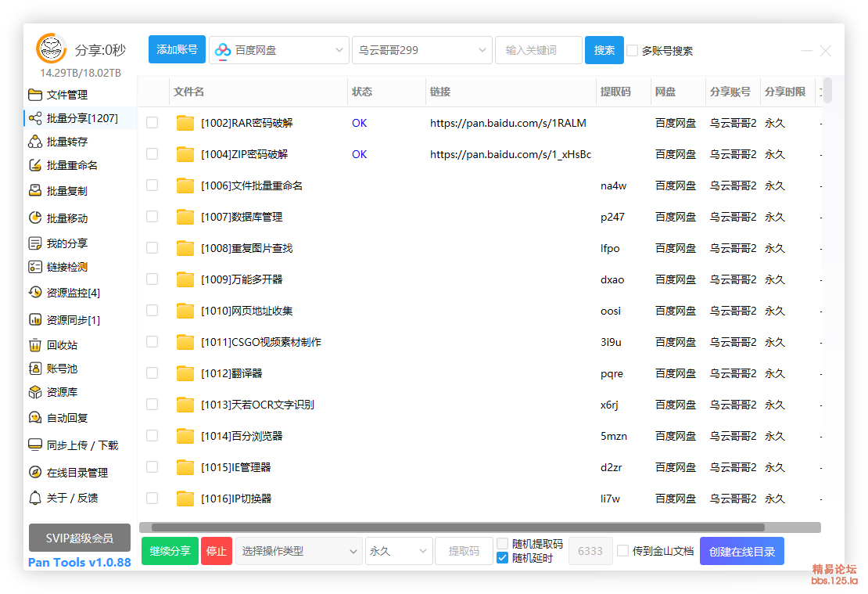Click the 继续分享 continue sharing button
This screenshot has height=594, width=868.
coord(170,551)
